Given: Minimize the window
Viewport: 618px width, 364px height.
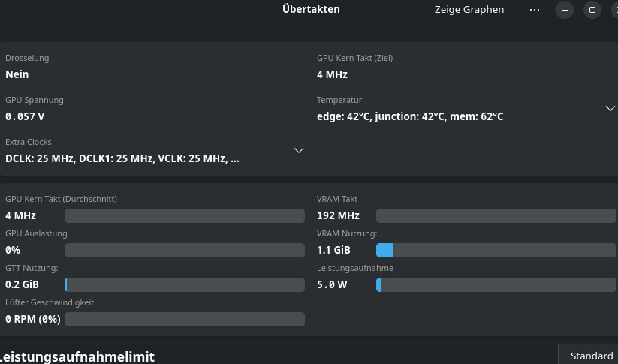Looking at the screenshot, I should [x=565, y=10].
